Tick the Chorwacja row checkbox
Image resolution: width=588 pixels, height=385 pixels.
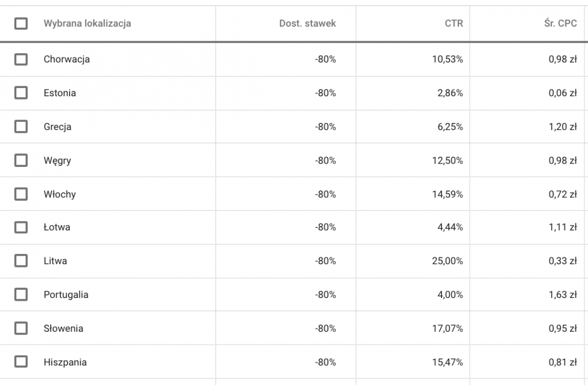[x=21, y=59]
